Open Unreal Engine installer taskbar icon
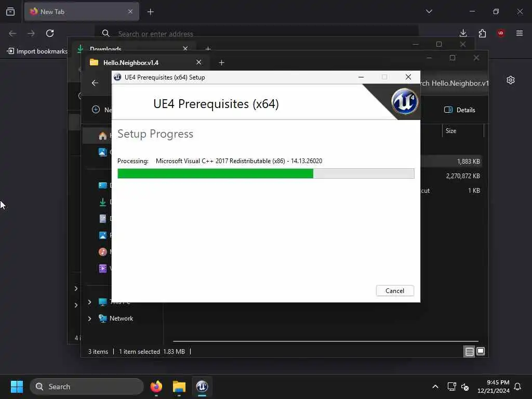This screenshot has height=399, width=532. pyautogui.click(x=202, y=387)
